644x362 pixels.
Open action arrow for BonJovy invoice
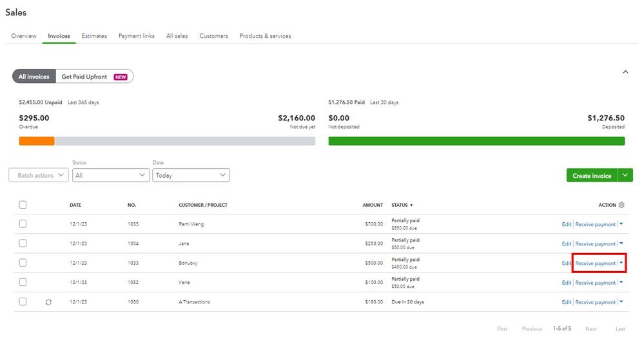pyautogui.click(x=621, y=263)
